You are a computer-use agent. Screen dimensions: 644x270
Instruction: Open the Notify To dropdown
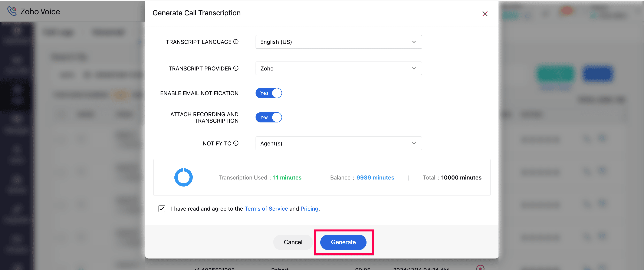[x=338, y=143]
